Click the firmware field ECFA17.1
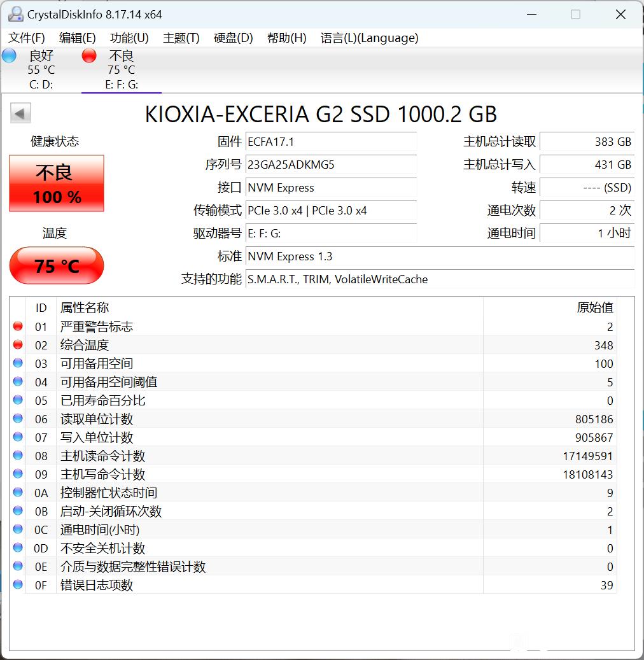Screen dimensions: 644x660 [x=331, y=141]
